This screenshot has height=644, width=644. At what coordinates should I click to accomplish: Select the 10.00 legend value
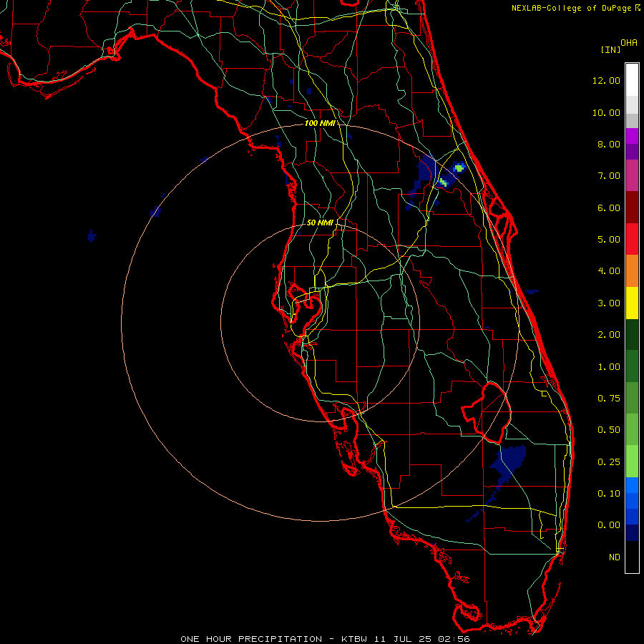(606, 112)
